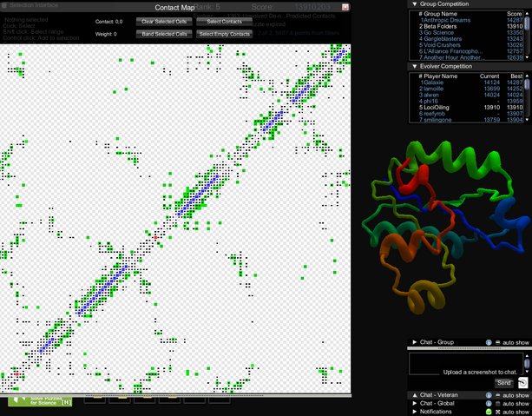Click the orange helix of the protein model
Screen dimensions: 532x416
[x=400, y=247]
